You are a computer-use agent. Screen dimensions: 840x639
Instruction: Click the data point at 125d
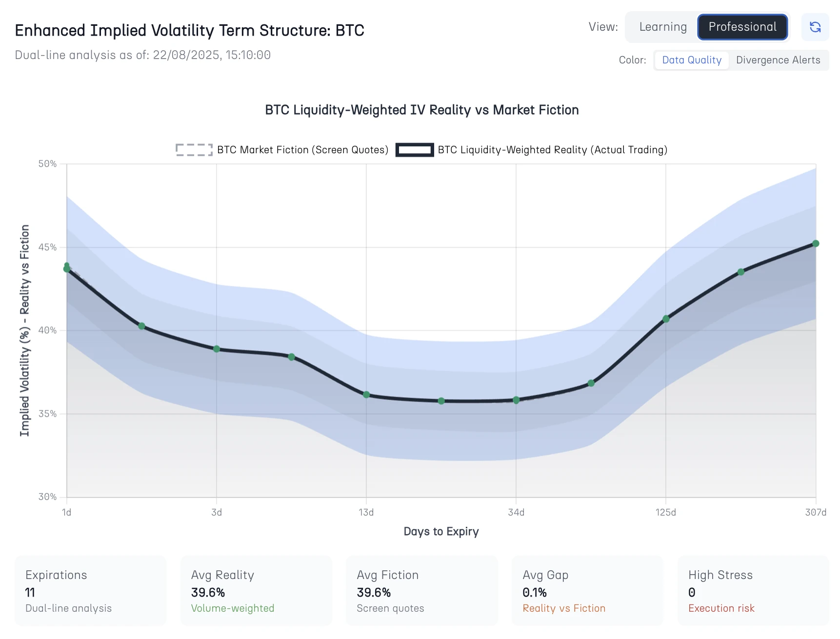[x=666, y=319]
